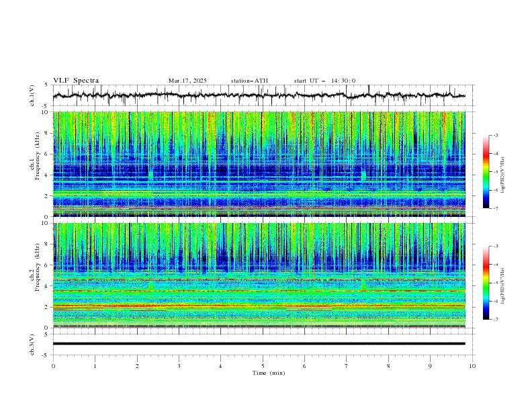532x411 pixels.
Task: Click the ch.2 spectrogram panel
Action: tap(259, 275)
